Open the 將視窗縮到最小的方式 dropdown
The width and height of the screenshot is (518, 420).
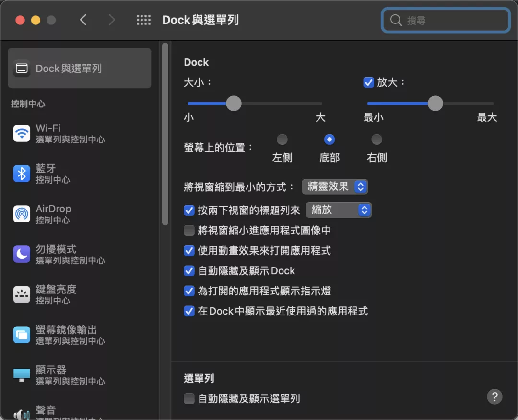335,187
